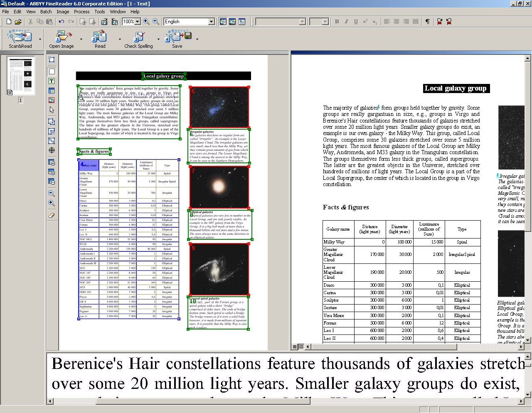Expand the 100% zoom level dropdown
This screenshot has width=532, height=413.
138,22
